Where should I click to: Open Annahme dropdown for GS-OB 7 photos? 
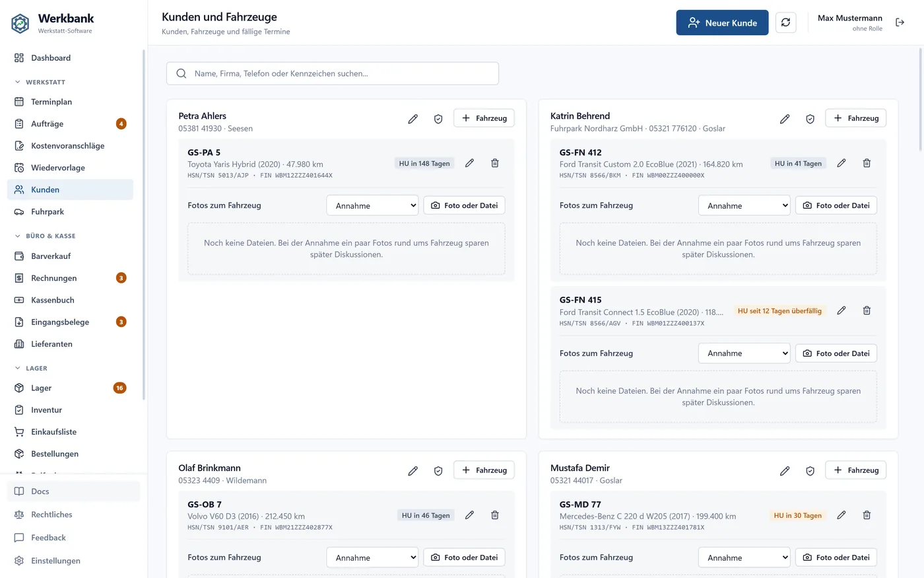click(372, 558)
